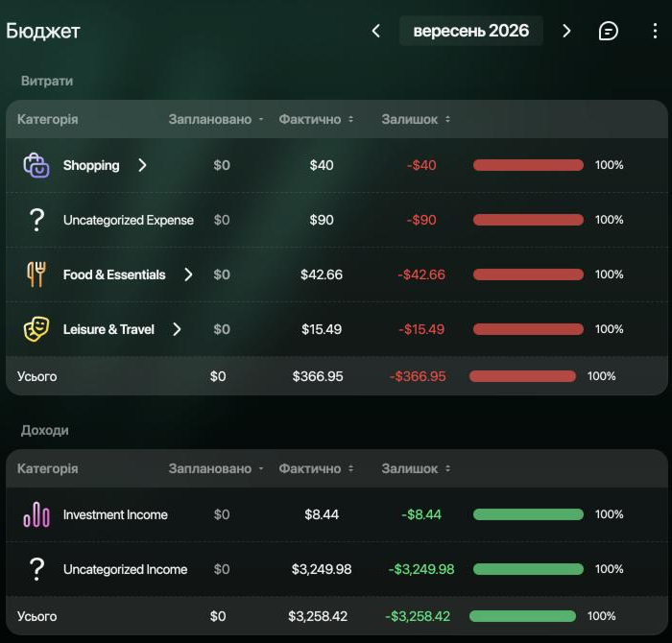Viewport: 672px width, 643px height.
Task: Edit Uncategorized Expense planned amount $0
Action: [222, 220]
